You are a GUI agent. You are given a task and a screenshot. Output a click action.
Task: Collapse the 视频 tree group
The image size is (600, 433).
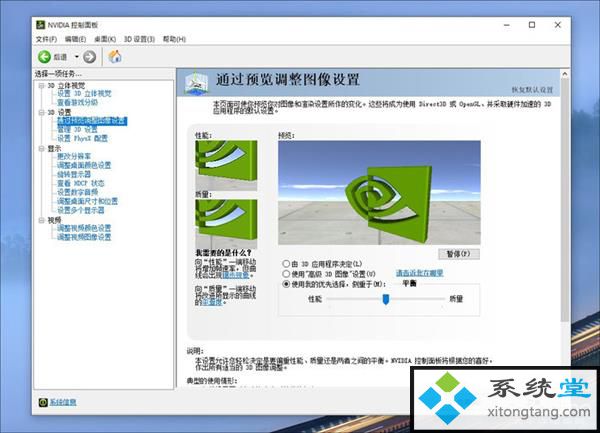41,220
